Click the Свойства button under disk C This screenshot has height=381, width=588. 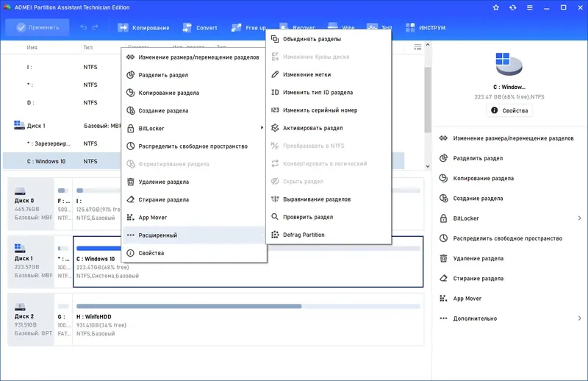click(x=509, y=110)
